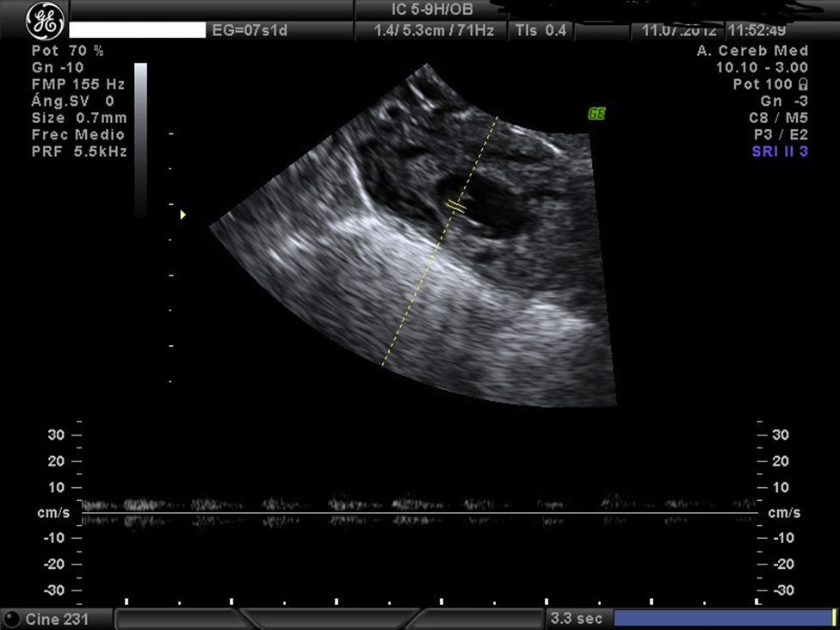Click the FMP 155 Hz wall filter parameter
Screen dimensions: 840x630
pyautogui.click(x=78, y=84)
